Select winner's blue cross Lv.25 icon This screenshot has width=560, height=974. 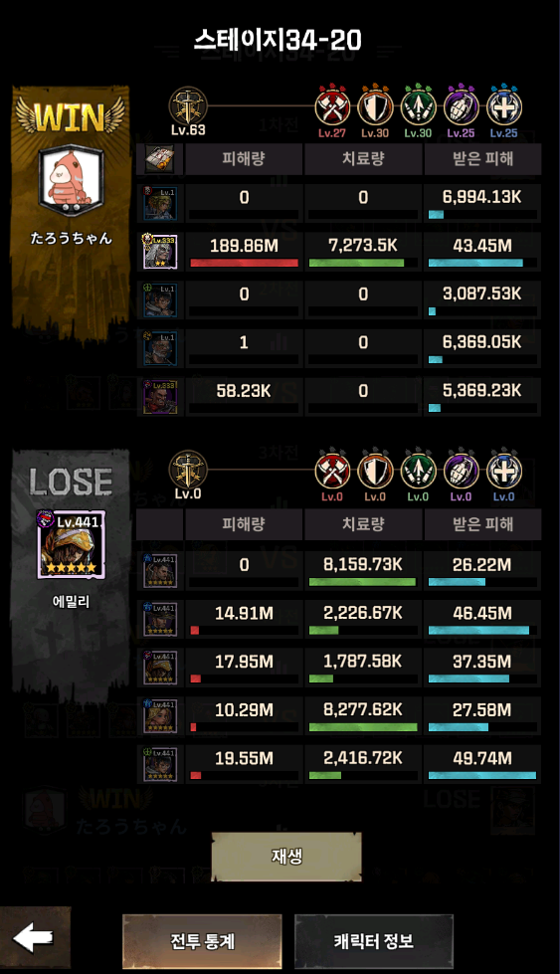click(503, 106)
